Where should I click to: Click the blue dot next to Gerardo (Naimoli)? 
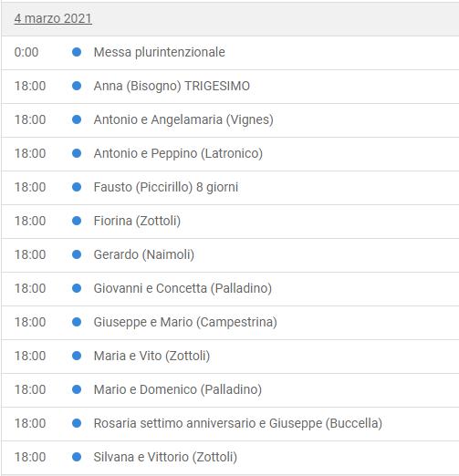[x=77, y=254]
